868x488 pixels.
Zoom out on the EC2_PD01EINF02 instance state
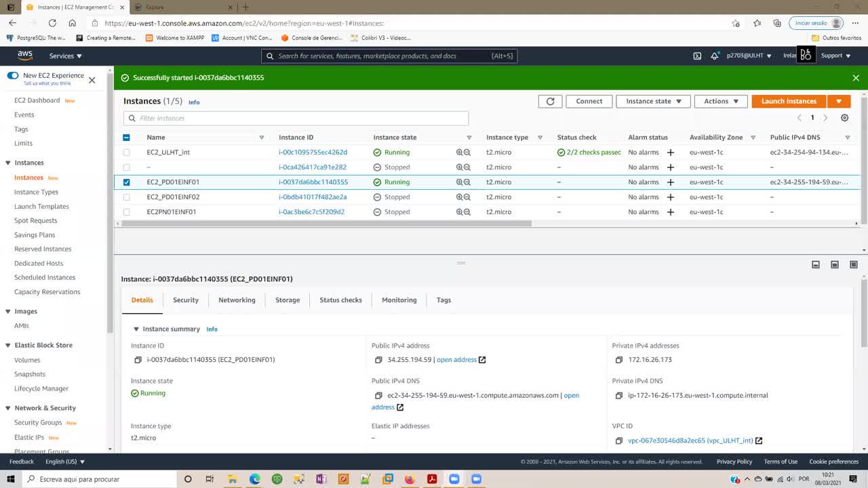tap(467, 197)
